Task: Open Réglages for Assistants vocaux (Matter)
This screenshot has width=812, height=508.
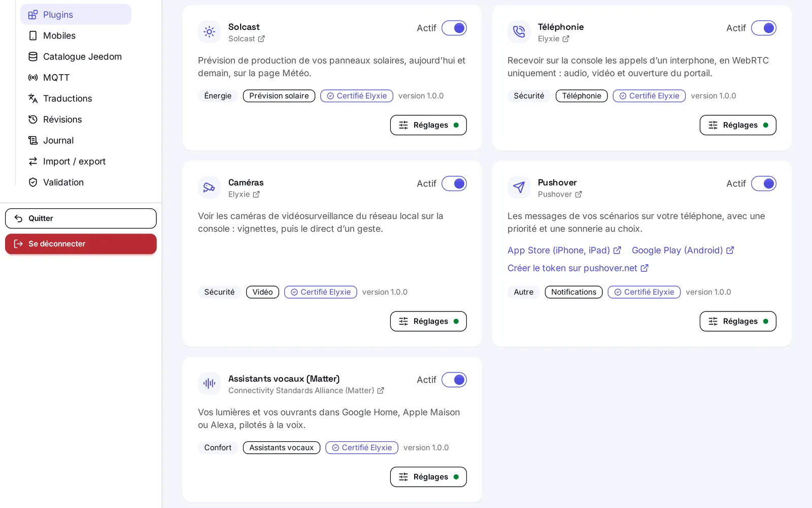Action: [x=428, y=477]
